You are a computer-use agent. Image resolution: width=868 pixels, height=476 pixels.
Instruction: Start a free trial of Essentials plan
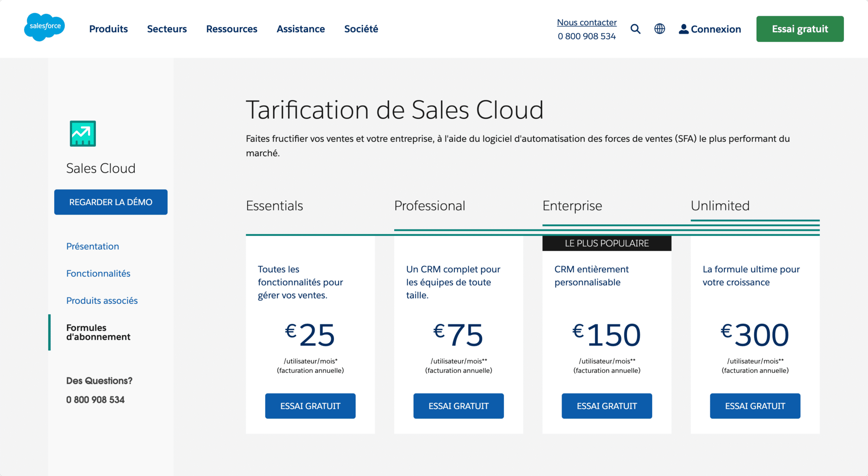(x=310, y=406)
